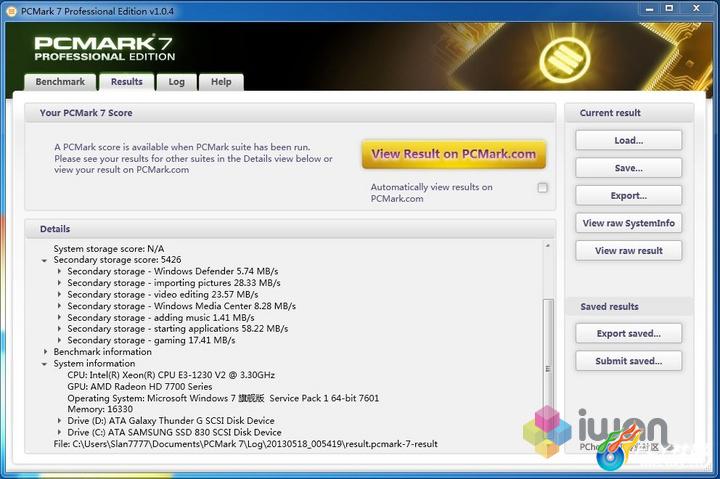
Task: Expand gaming 17.41 MB/s row
Action: [59, 340]
